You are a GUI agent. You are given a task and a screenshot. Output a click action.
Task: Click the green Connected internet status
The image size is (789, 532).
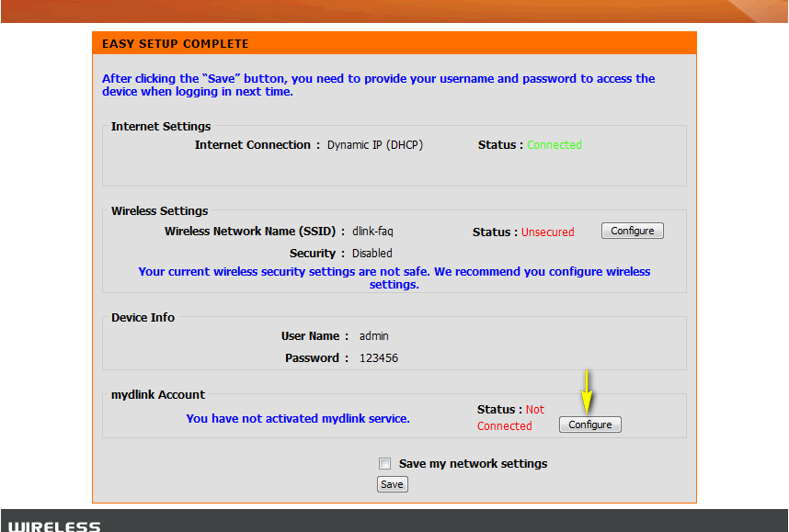[554, 145]
